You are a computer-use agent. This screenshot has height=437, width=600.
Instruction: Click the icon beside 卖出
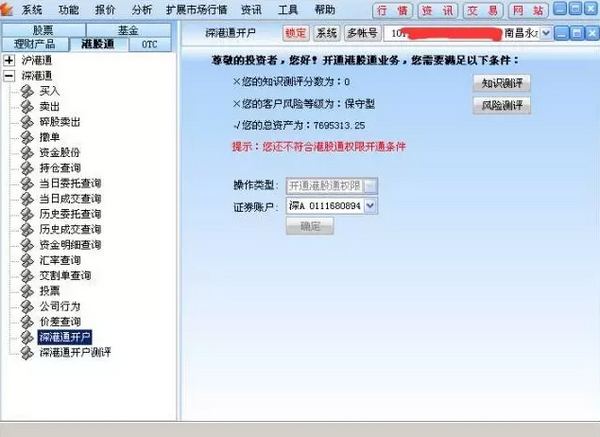[x=27, y=106]
